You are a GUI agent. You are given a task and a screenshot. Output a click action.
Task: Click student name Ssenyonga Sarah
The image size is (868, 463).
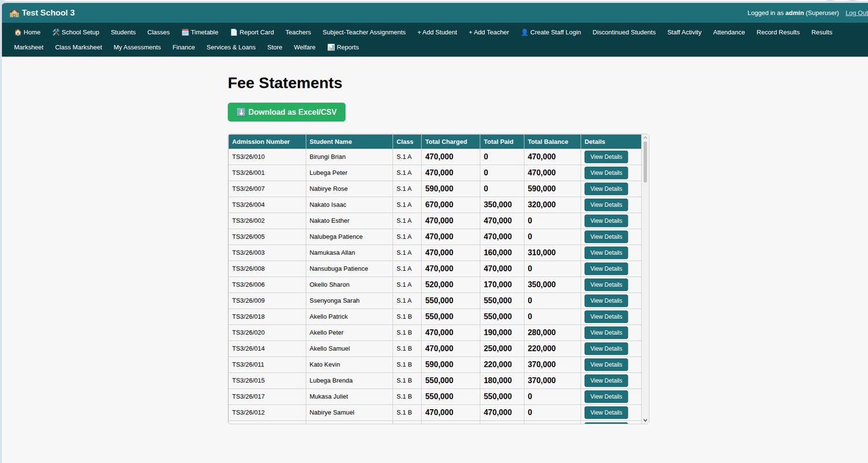(x=334, y=301)
